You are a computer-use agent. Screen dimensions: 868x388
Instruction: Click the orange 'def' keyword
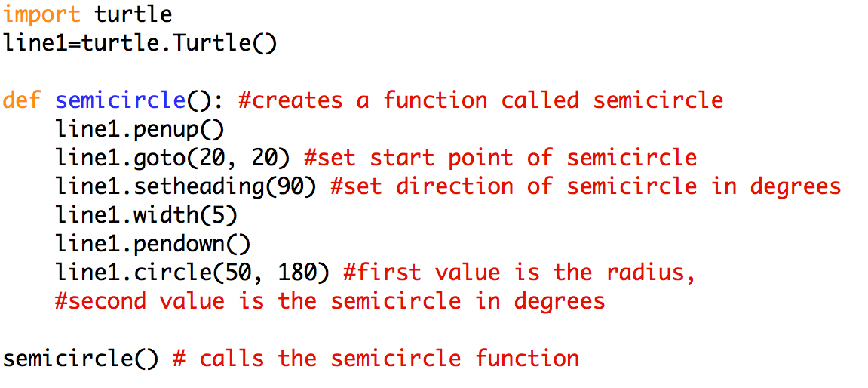point(22,100)
